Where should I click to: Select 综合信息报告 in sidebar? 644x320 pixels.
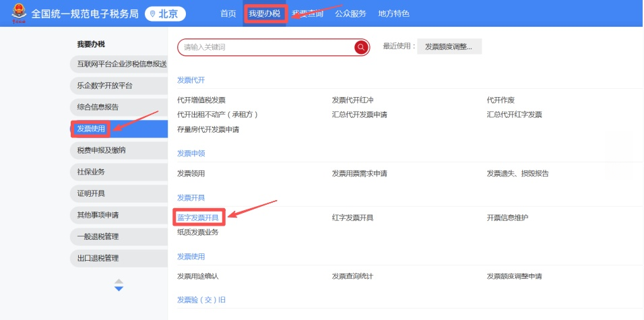click(119, 107)
